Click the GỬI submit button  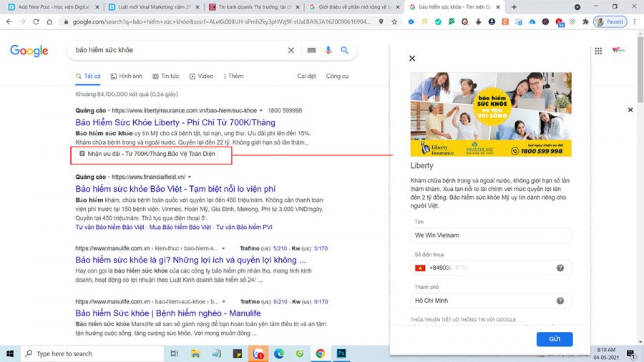pyautogui.click(x=555, y=339)
